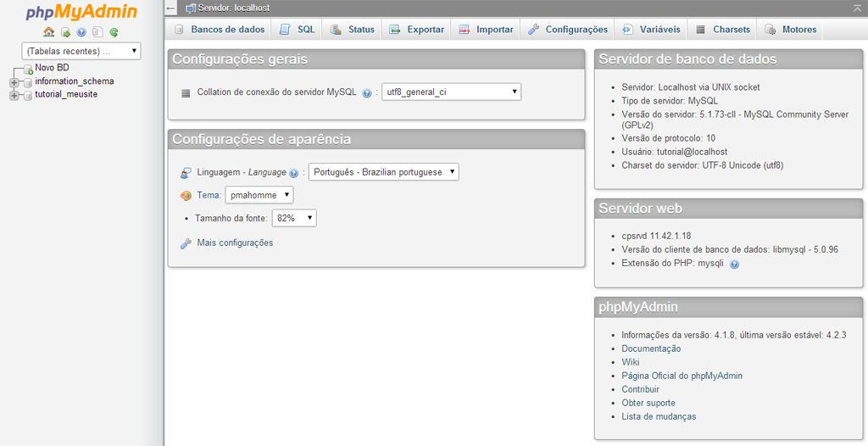Open the Documentação link
Image resolution: width=868 pixels, height=446 pixels.
tap(651, 348)
